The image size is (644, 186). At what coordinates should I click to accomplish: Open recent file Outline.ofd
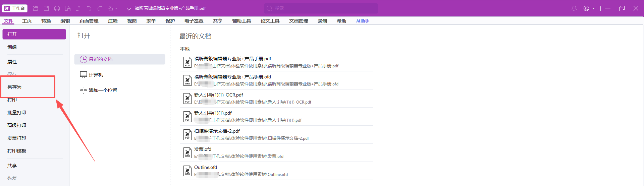[276, 171]
